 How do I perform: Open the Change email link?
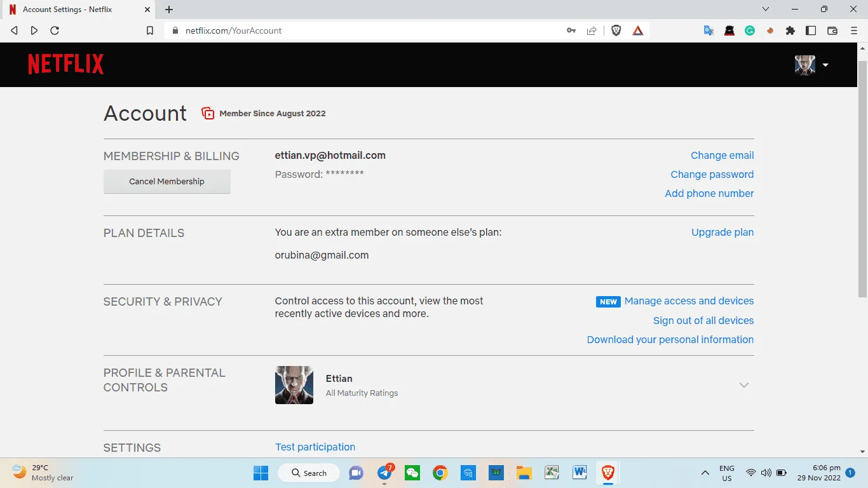tap(722, 155)
